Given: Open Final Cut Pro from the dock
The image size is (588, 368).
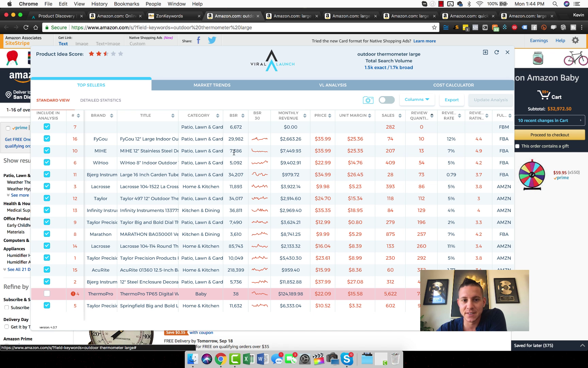Looking at the screenshot, I should [x=319, y=359].
